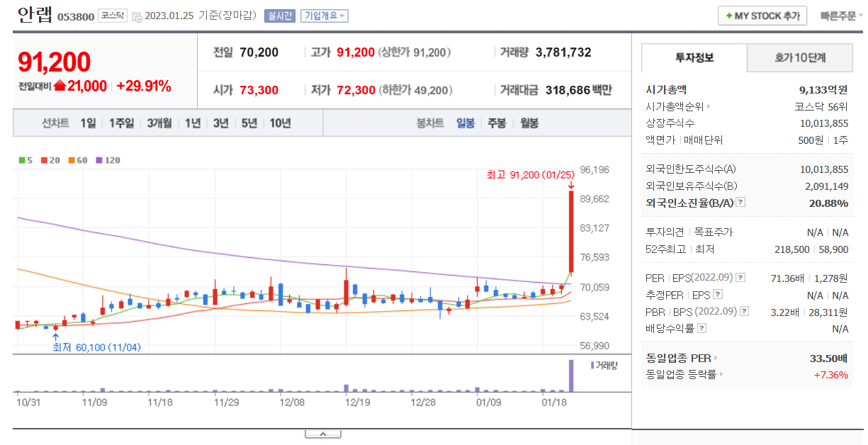Select the 1년 line chart period
The height and width of the screenshot is (445, 868).
pyautogui.click(x=193, y=123)
